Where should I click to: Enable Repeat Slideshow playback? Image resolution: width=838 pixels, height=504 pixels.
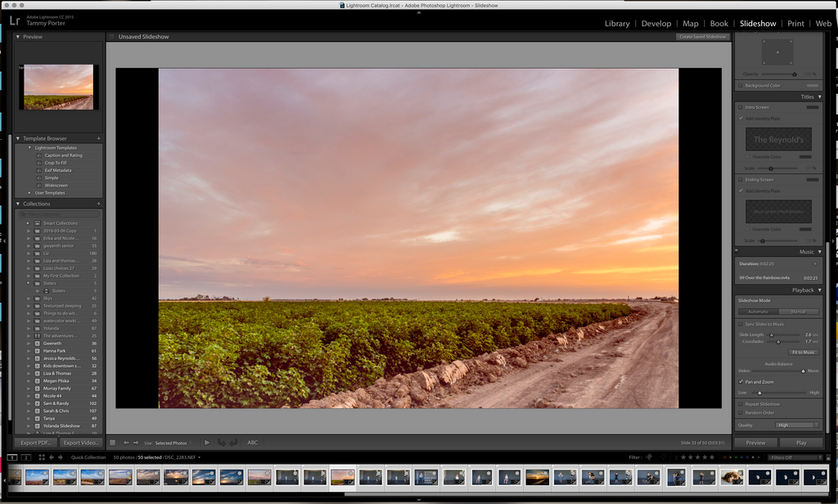coord(740,403)
